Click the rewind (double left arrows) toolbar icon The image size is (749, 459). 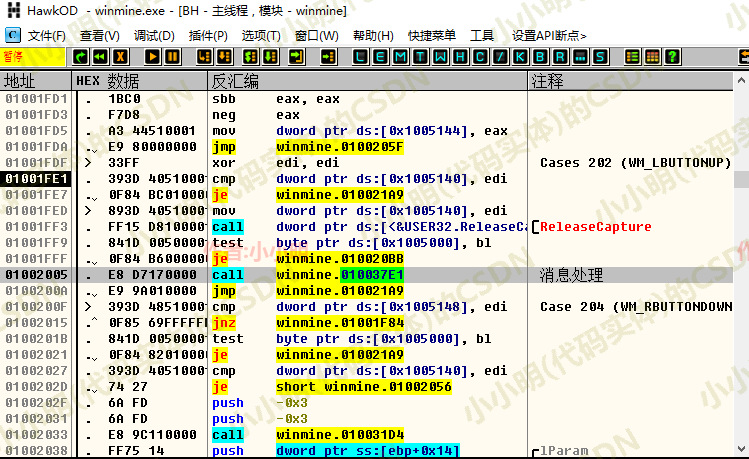(x=100, y=57)
